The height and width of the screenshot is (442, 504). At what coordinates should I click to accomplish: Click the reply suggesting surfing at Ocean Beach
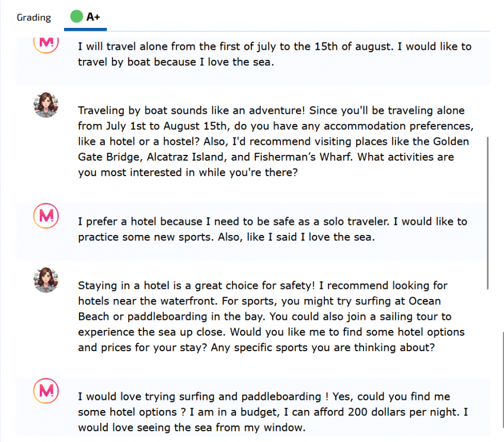pos(272,316)
